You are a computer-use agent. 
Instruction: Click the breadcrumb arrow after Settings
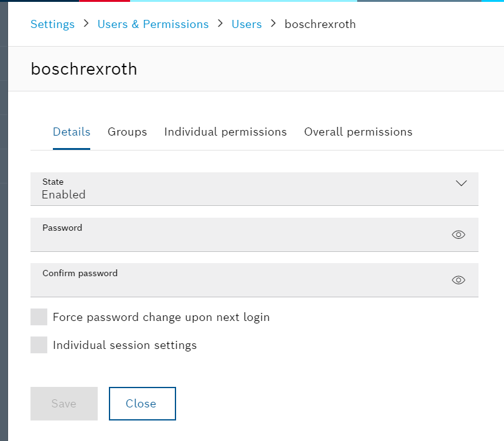coord(86,24)
